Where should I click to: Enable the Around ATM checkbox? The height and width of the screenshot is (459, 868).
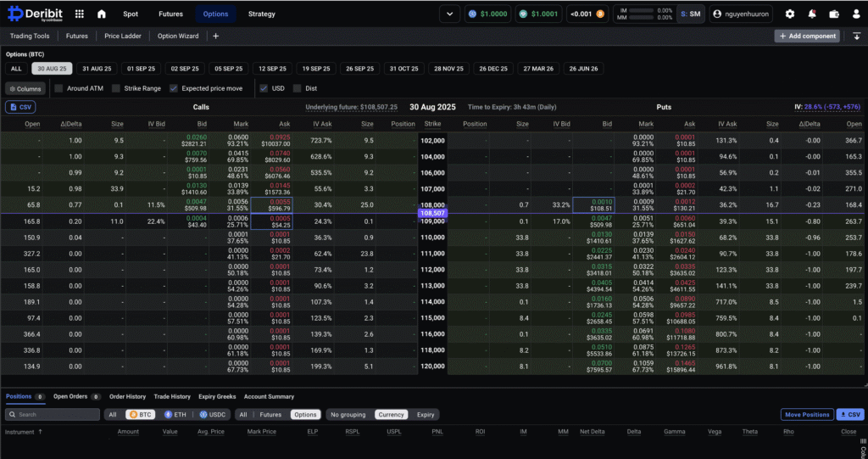coord(59,88)
